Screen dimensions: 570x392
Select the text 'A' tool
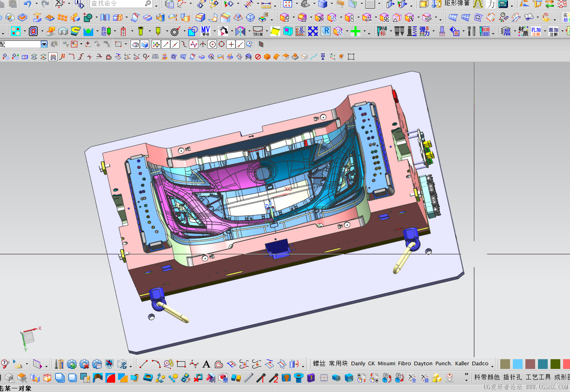(x=206, y=364)
